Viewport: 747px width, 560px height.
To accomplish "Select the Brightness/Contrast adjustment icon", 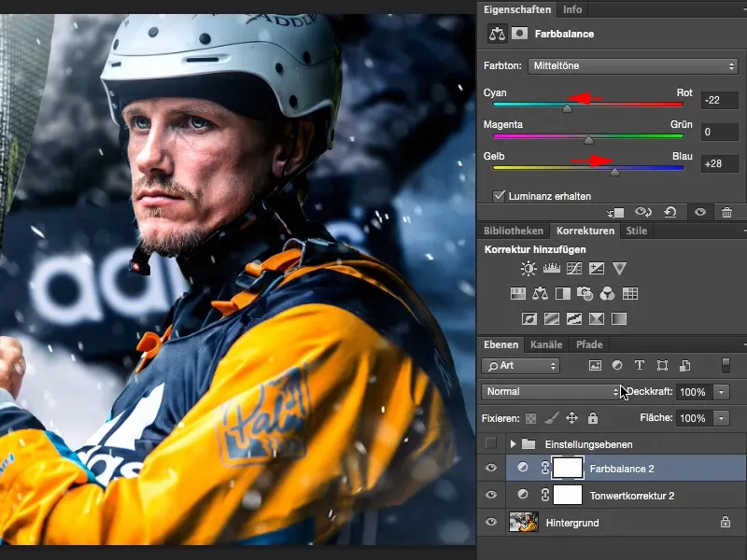I will [528, 267].
